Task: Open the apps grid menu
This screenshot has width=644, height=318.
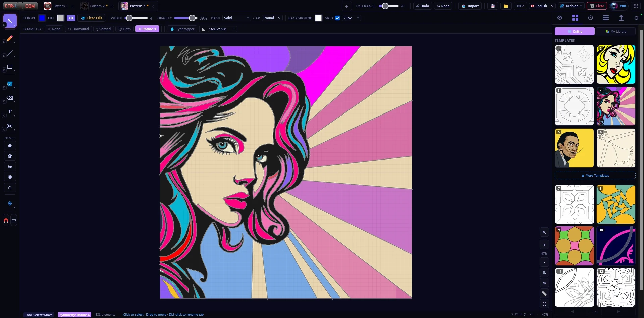Action: point(636,6)
